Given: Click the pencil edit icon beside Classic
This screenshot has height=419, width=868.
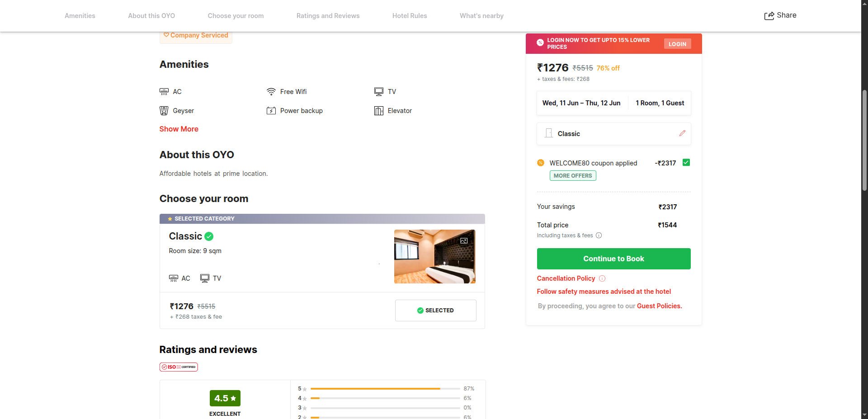Looking at the screenshot, I should 682,133.
